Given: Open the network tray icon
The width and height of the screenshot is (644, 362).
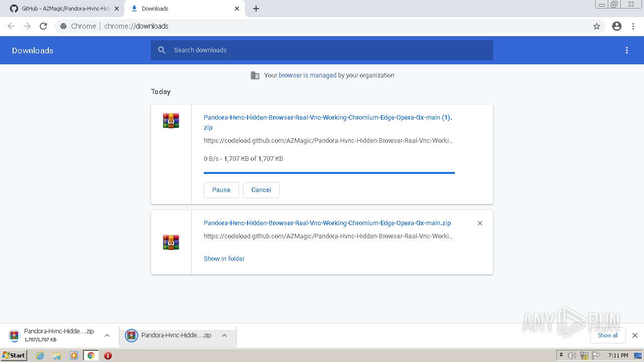Looking at the screenshot, I should point(584,355).
